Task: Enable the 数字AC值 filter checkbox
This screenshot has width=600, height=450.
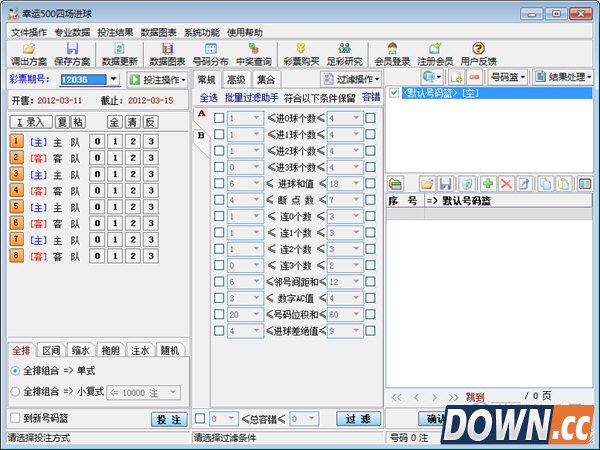Action: [x=219, y=298]
